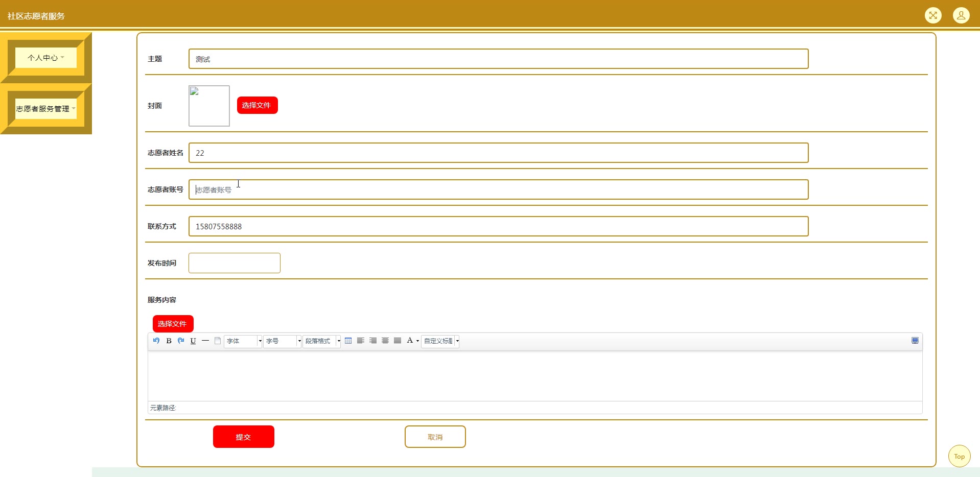Click the undo icon in the editor toolbar
The width and height of the screenshot is (980, 477).
156,341
